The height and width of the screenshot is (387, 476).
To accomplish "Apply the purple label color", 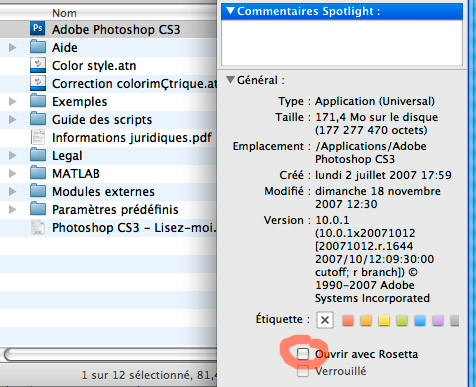I will 438,320.
